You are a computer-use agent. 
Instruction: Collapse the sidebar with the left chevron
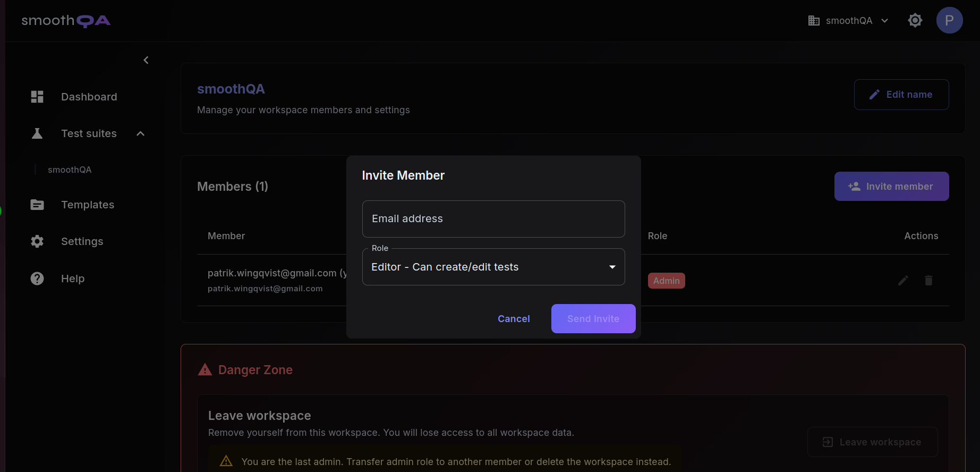coord(146,60)
